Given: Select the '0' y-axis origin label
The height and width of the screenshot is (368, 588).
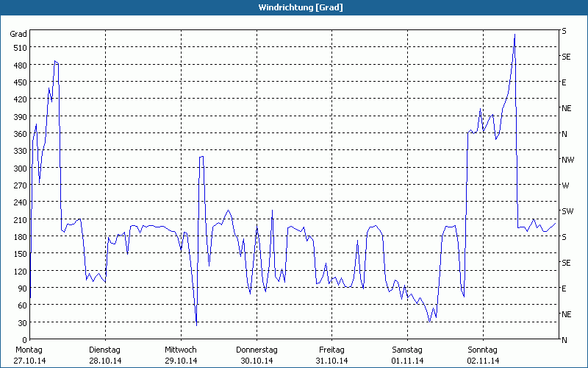Looking at the screenshot, I should click(x=25, y=340).
